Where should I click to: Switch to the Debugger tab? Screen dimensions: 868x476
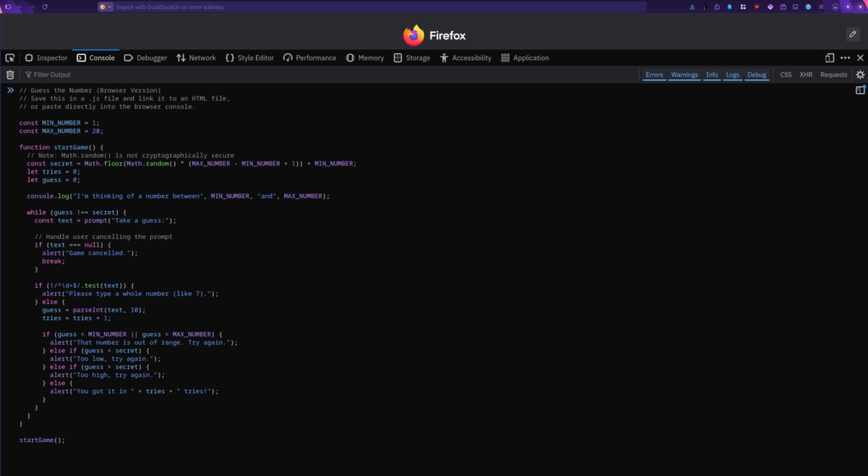click(146, 58)
